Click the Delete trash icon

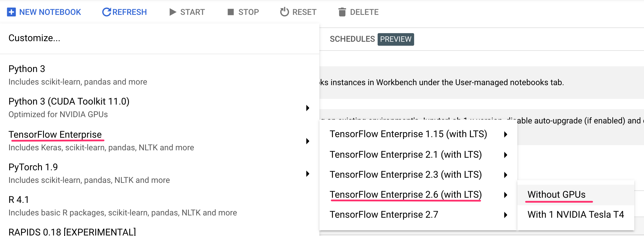point(342,12)
